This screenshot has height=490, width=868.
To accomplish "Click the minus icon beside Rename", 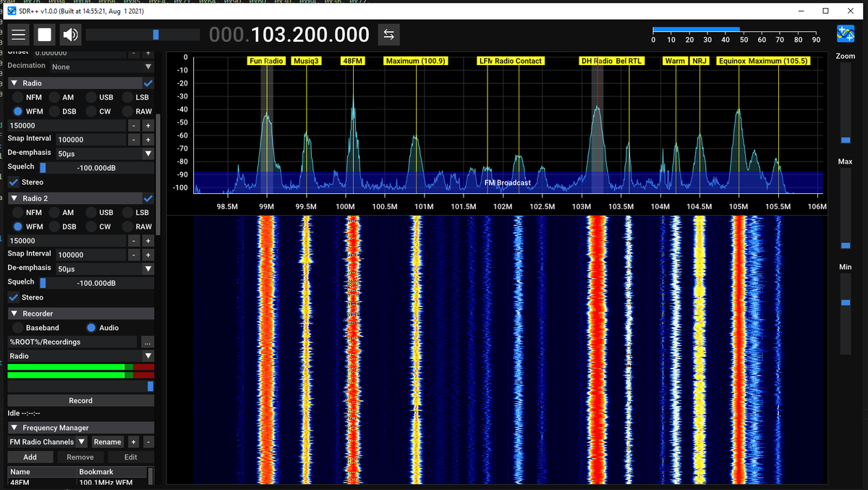I will click(x=148, y=442).
